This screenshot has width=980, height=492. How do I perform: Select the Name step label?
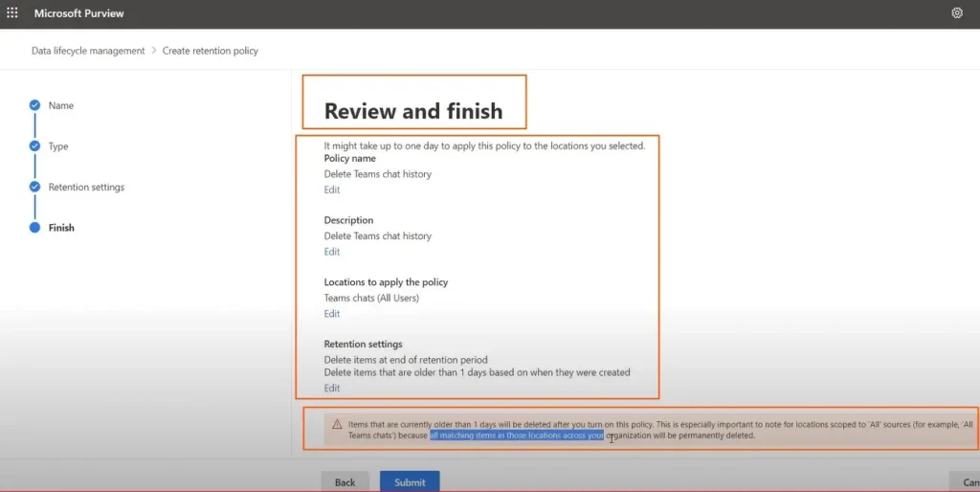61,105
